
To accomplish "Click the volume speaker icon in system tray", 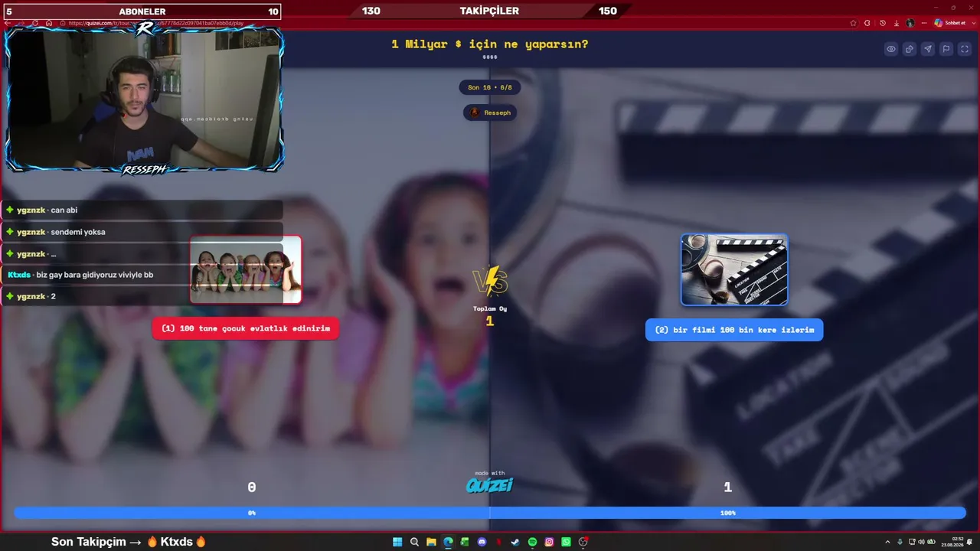I will click(923, 542).
